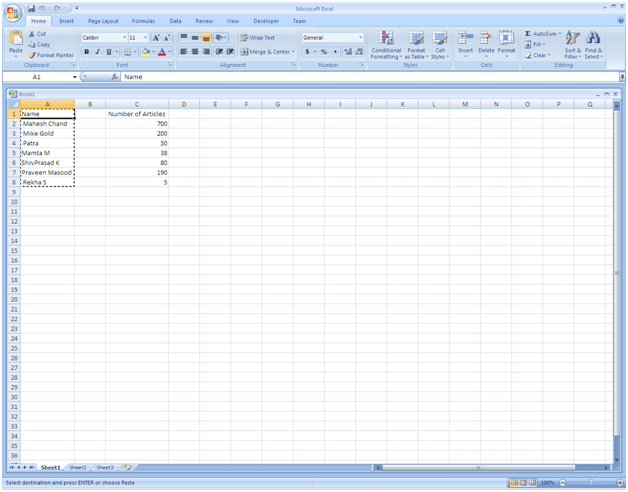
Task: Click the yellow Fill Color swatch
Action: point(145,52)
